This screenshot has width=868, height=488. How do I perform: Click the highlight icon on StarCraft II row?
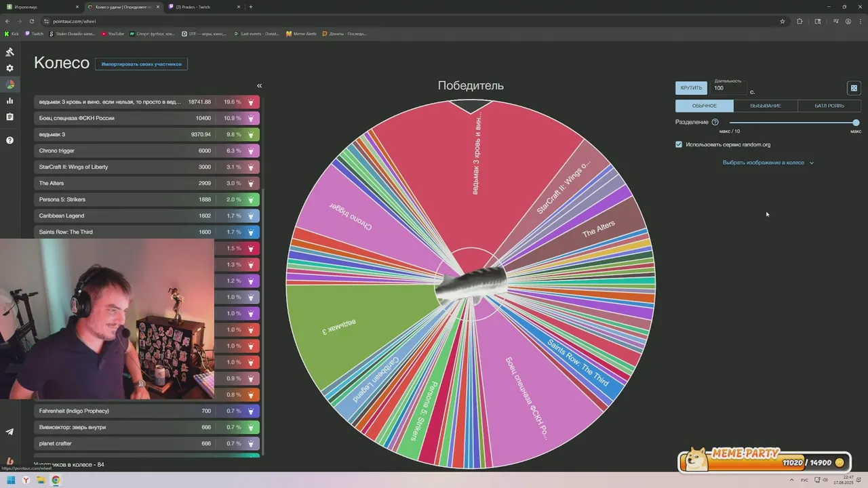point(251,167)
